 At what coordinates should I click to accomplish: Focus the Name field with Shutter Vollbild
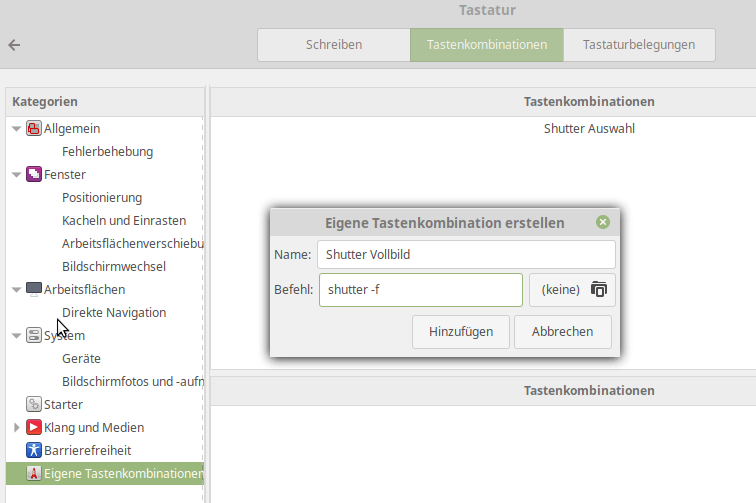point(466,255)
